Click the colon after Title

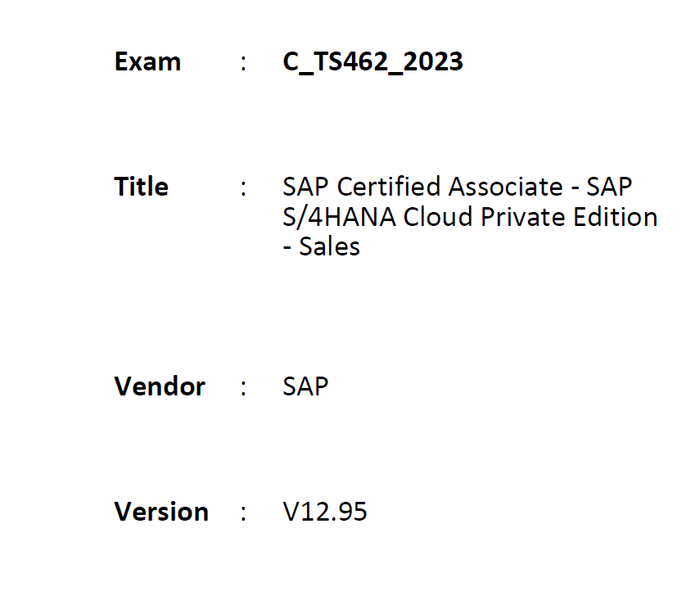(243, 188)
